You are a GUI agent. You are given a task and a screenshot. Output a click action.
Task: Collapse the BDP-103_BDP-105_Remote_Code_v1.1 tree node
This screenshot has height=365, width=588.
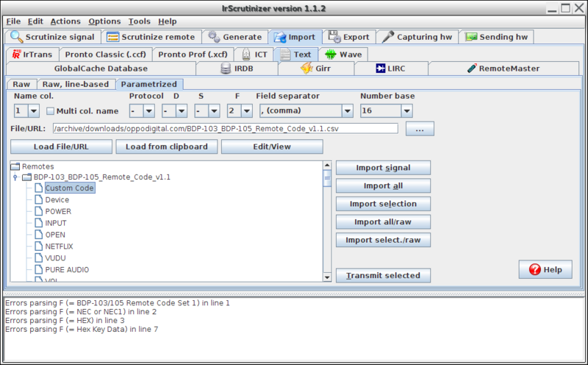pyautogui.click(x=15, y=177)
